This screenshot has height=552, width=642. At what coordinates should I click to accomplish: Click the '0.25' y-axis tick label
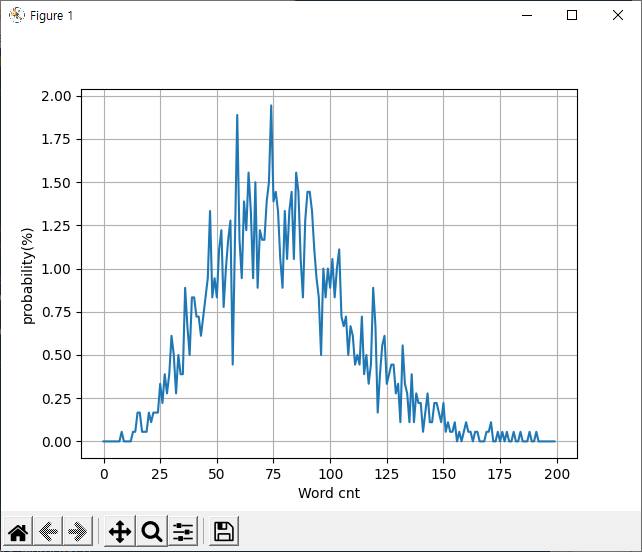(x=56, y=398)
